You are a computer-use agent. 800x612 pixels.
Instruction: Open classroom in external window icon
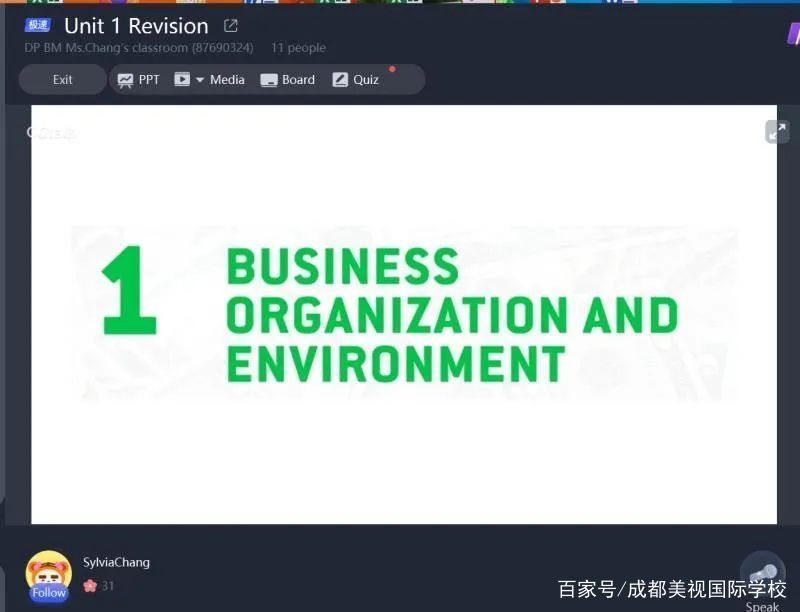pos(231,26)
